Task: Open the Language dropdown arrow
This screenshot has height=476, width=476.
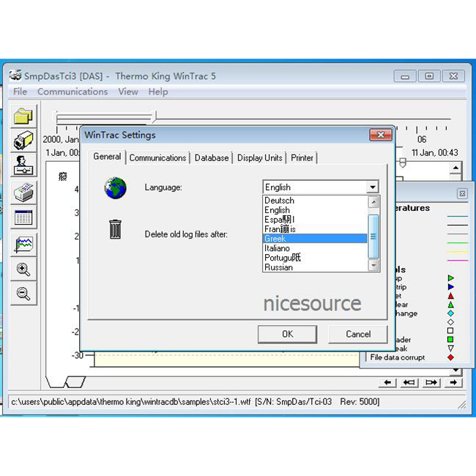Action: (x=373, y=187)
